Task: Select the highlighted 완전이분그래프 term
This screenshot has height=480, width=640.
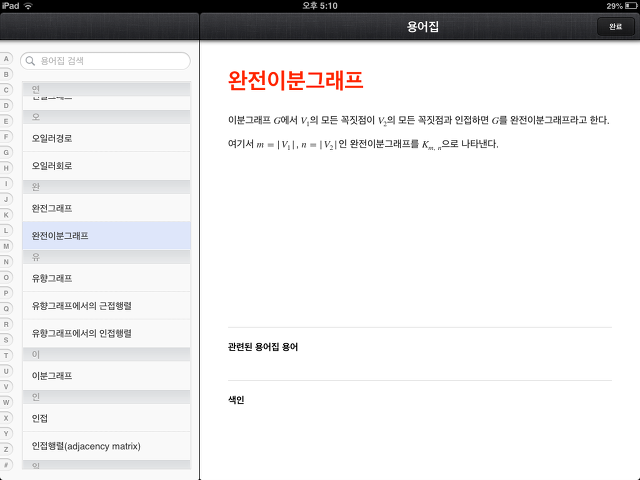Action: [x=107, y=236]
